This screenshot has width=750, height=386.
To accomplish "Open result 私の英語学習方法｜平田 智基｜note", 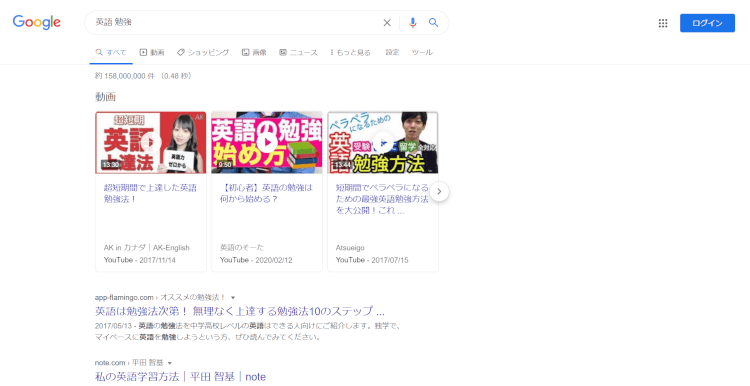I will [180, 377].
